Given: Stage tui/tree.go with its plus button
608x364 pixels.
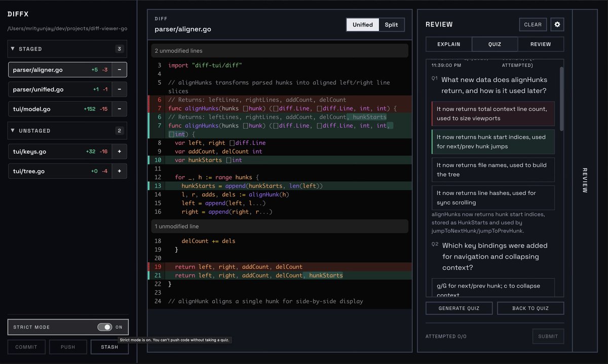Looking at the screenshot, I should (x=120, y=171).
